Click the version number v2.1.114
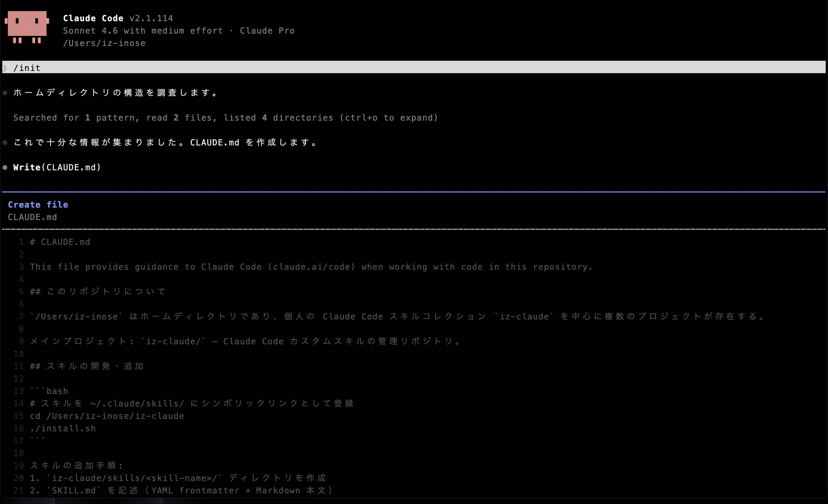This screenshot has height=504, width=828. 151,18
